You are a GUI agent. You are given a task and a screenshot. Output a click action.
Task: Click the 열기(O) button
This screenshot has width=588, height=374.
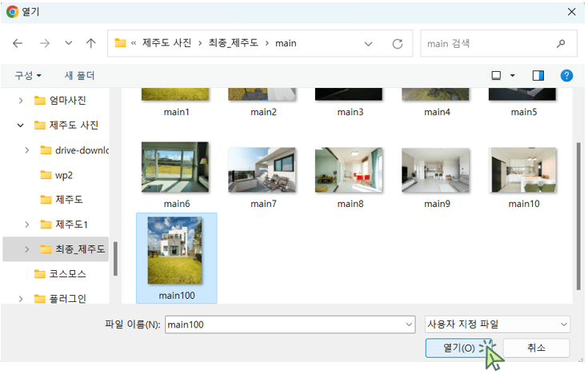click(x=458, y=348)
